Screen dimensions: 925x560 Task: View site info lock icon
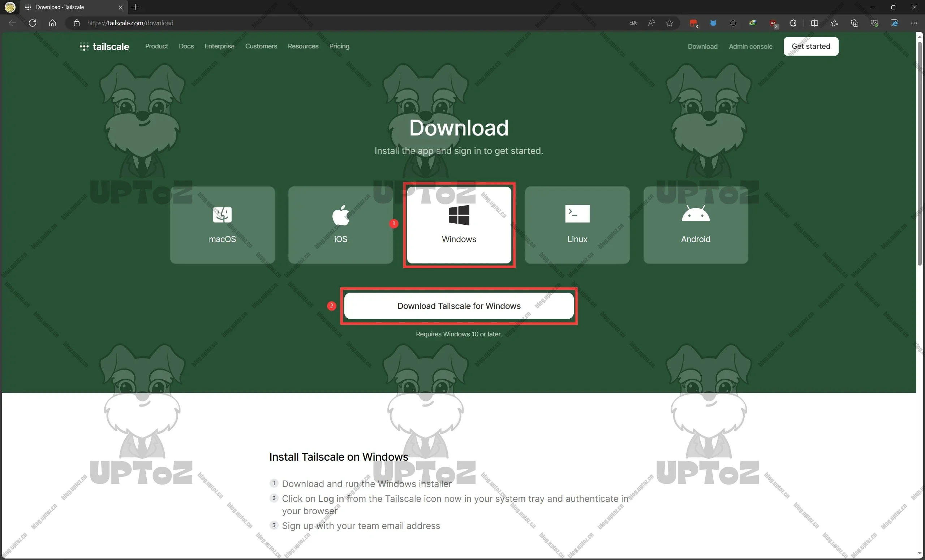(77, 23)
